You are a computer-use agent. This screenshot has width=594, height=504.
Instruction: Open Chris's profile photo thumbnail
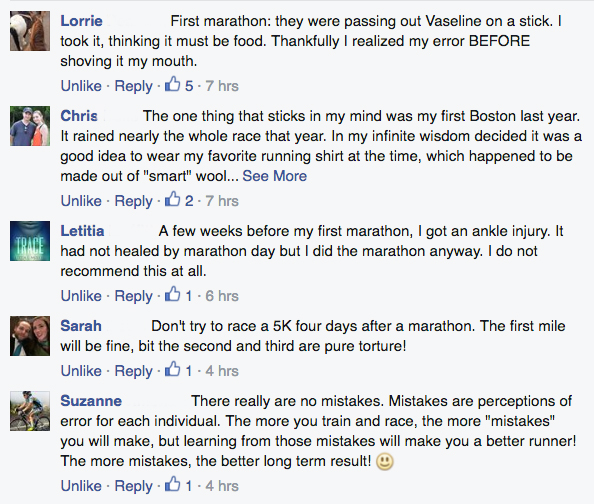click(x=30, y=126)
